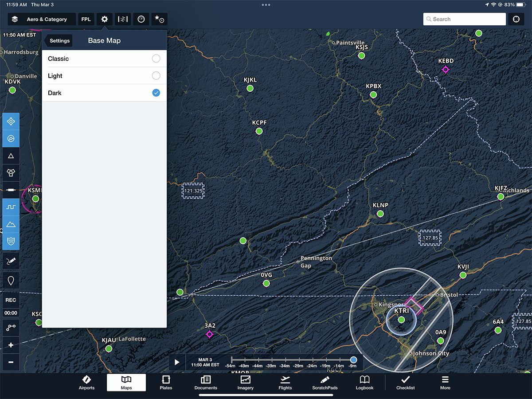Open the More menu in bottom bar
The height and width of the screenshot is (399, 532).
pos(445,383)
